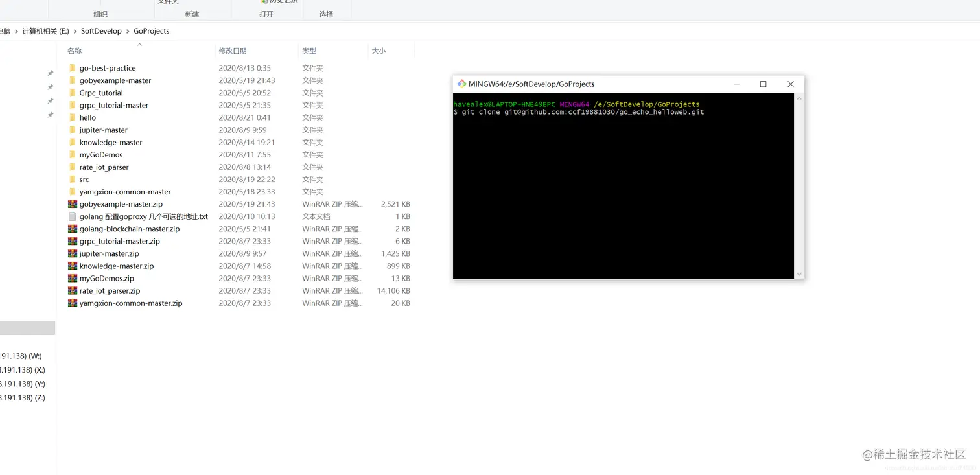This screenshot has width=980, height=475.
Task: Select the WinRAR icon of myGoDemos.zip
Action: click(x=72, y=278)
